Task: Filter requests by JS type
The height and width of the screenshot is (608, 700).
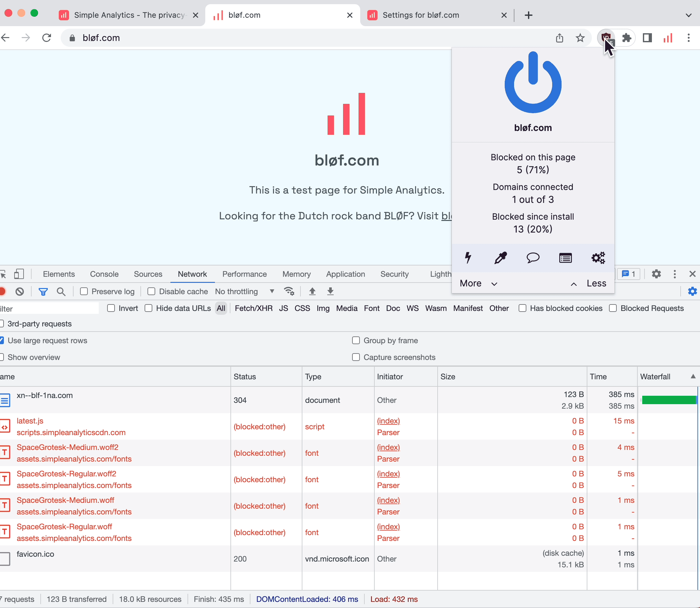Action: point(283,308)
